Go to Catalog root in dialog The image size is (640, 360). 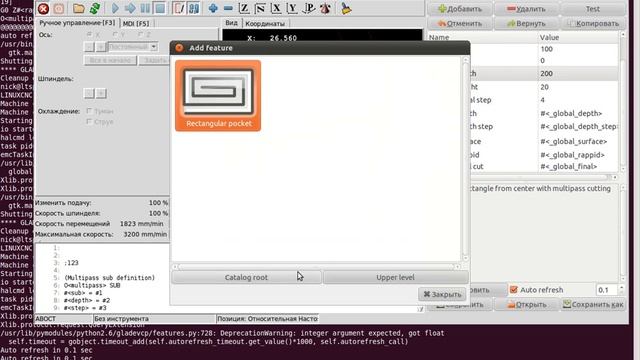click(246, 277)
